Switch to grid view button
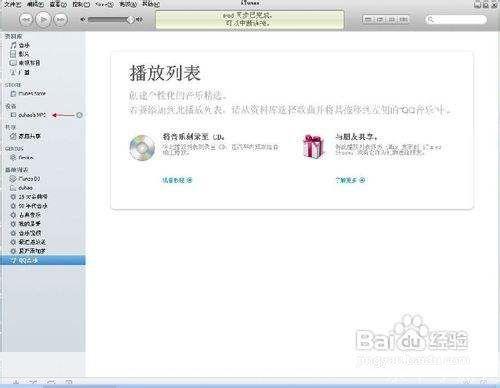The height and width of the screenshot is (388, 500). 391,19
